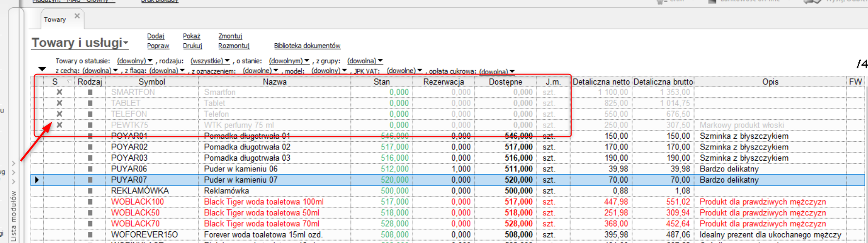Sort by the Rezerwacja column header
The height and width of the screenshot is (243, 868).
tap(443, 82)
